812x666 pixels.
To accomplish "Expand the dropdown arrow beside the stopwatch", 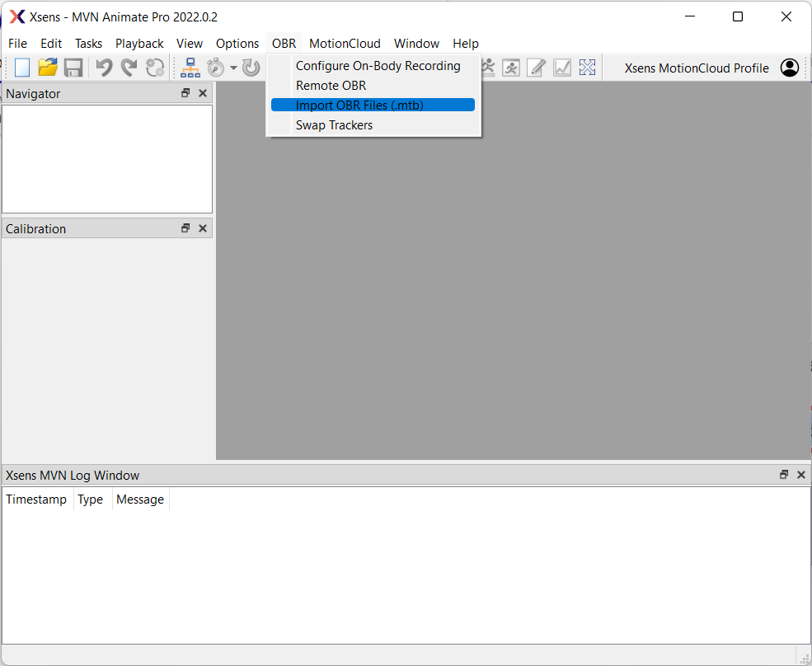I will pyautogui.click(x=233, y=68).
